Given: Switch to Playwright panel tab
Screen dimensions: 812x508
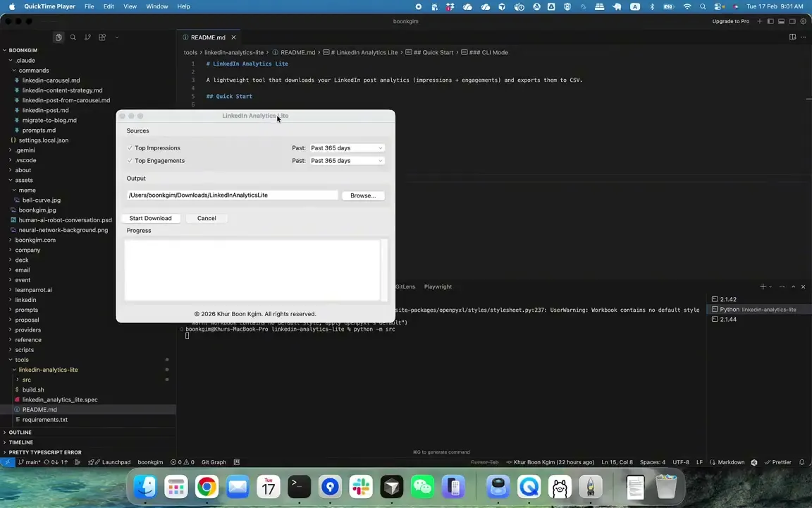Looking at the screenshot, I should (x=438, y=286).
